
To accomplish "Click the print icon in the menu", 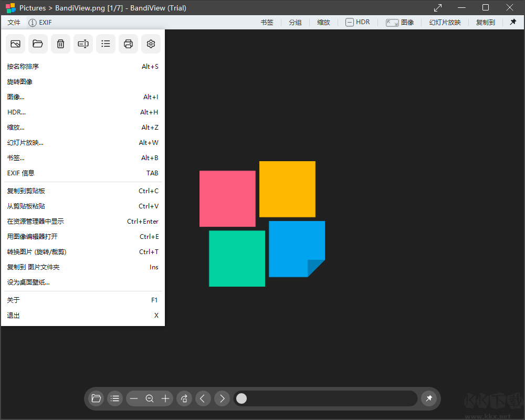I will tap(128, 44).
